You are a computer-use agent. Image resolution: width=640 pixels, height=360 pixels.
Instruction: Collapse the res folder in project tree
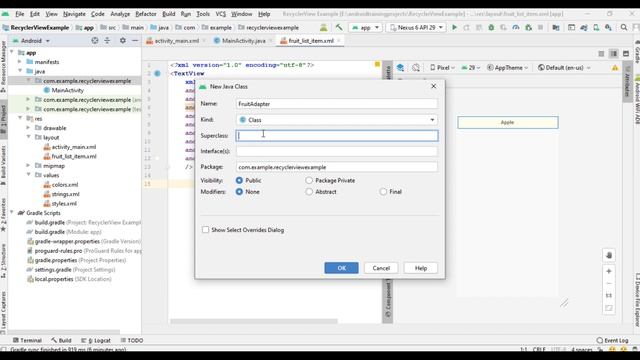pyautogui.click(x=20, y=118)
